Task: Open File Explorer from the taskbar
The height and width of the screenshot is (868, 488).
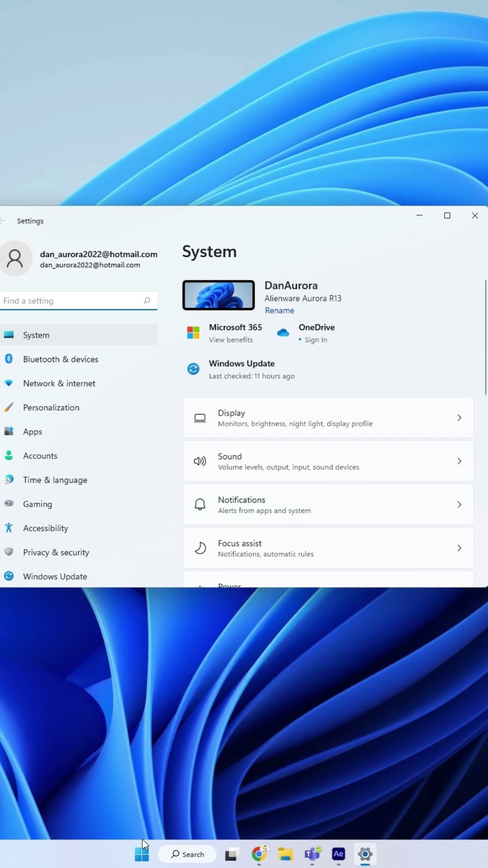Action: click(286, 854)
